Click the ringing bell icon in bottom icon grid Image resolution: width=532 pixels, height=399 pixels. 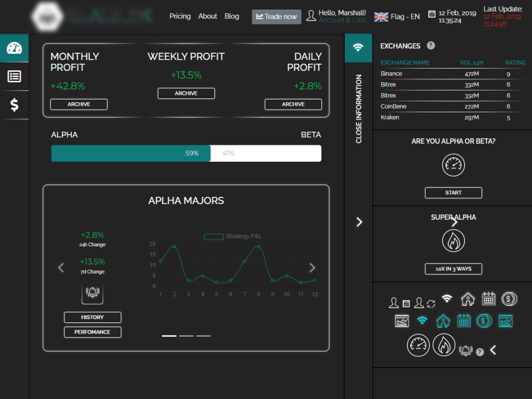(x=465, y=351)
